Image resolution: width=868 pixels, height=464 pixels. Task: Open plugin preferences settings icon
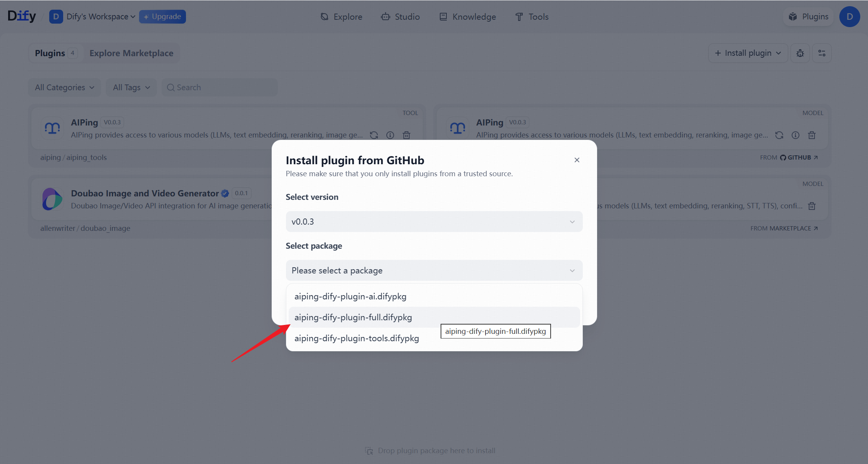tap(821, 53)
